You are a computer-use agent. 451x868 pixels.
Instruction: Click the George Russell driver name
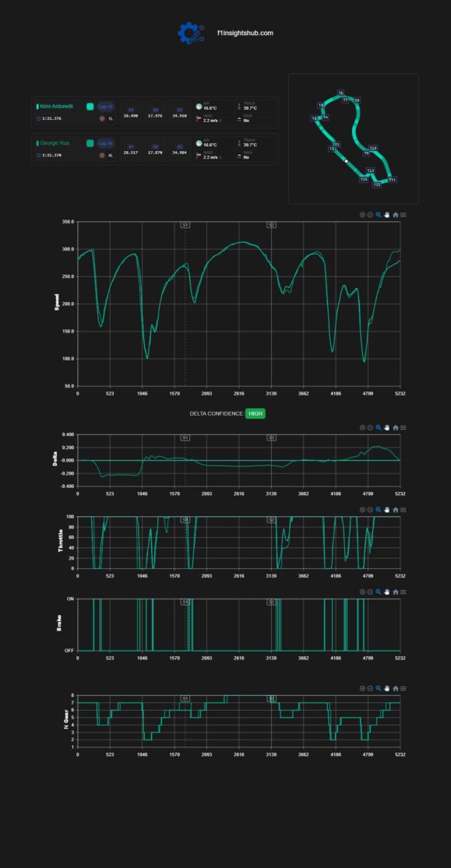[x=57, y=143]
